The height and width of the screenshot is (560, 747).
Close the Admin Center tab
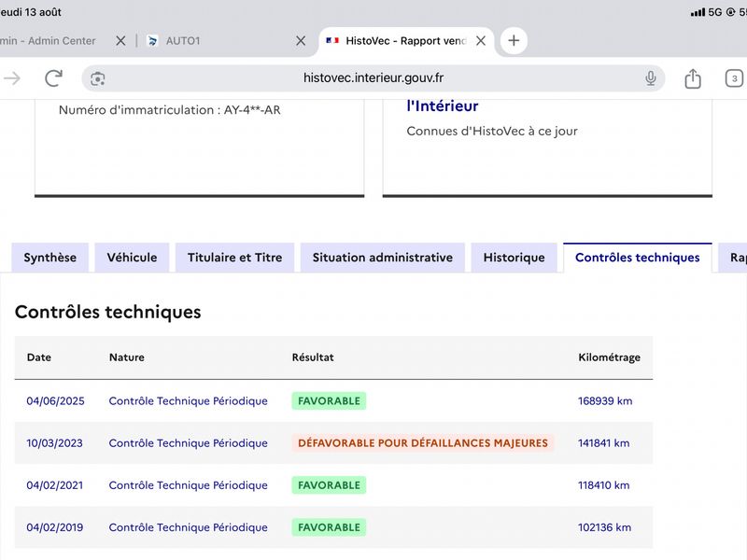click(120, 41)
